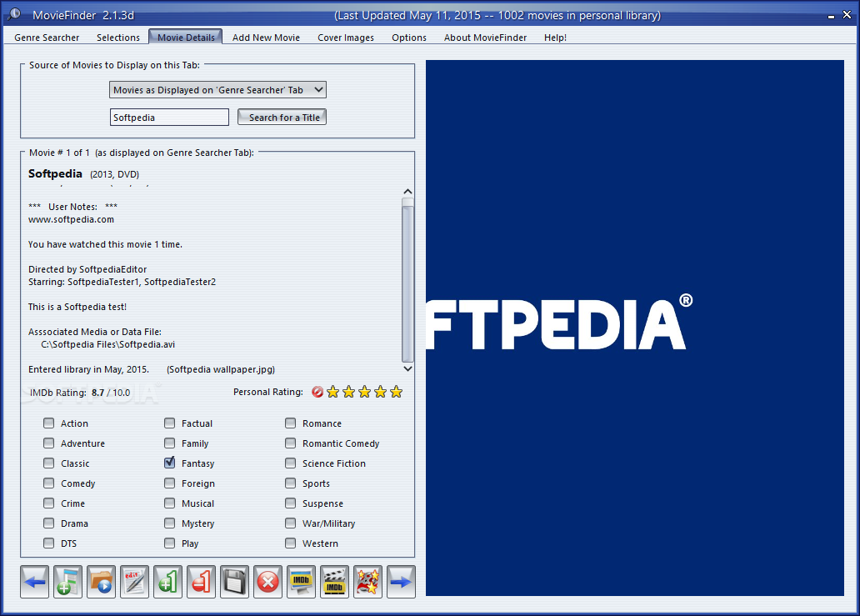Check the Factual genre checkbox

169,423
